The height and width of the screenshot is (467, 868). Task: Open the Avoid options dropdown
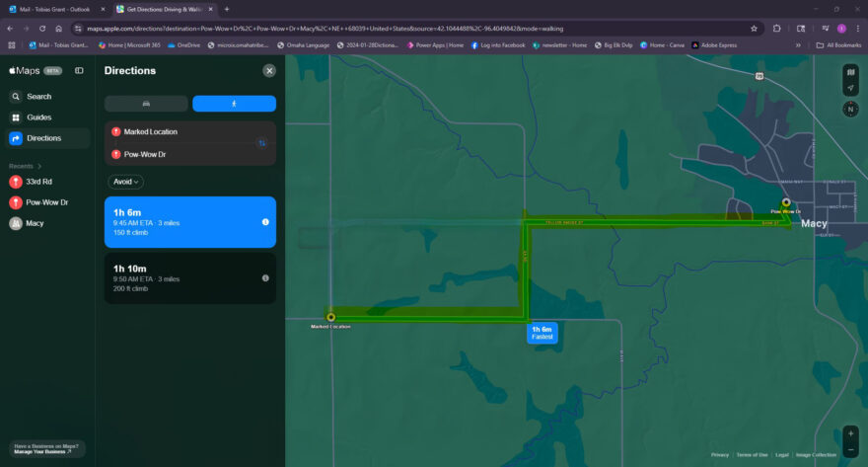coord(125,182)
